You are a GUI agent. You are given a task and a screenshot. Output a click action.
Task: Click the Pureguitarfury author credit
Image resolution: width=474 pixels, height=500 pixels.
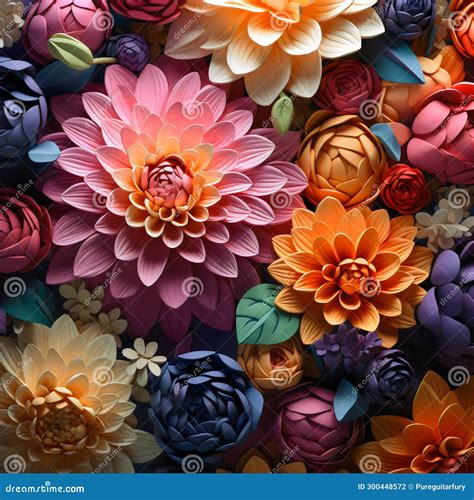440,487
